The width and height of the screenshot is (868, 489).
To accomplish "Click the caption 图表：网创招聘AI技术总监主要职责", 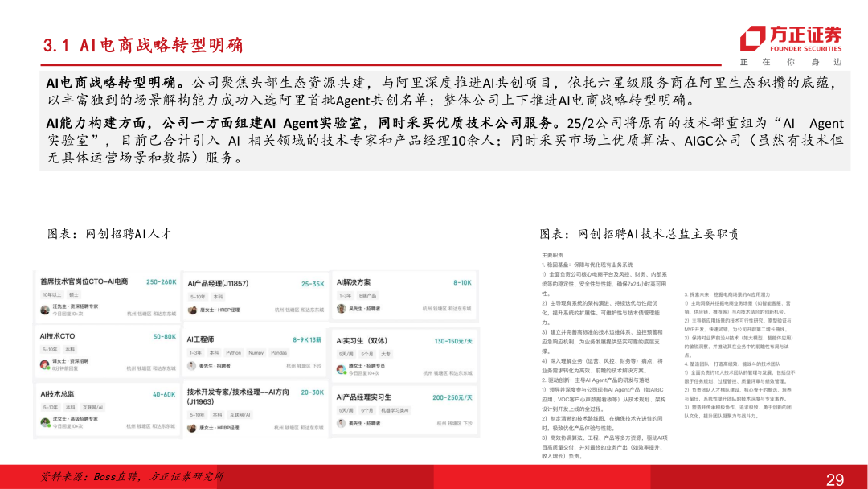I will 640,234.
